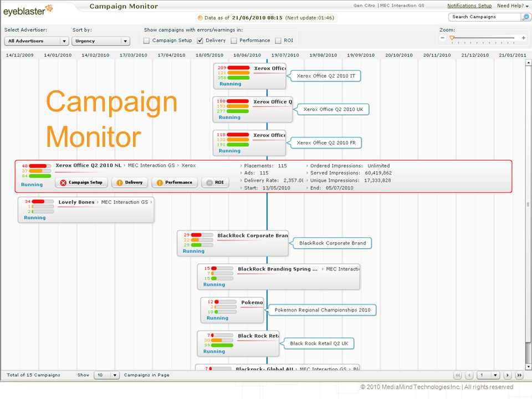
Task: Go to first page arrow
Action: [x=458, y=375]
